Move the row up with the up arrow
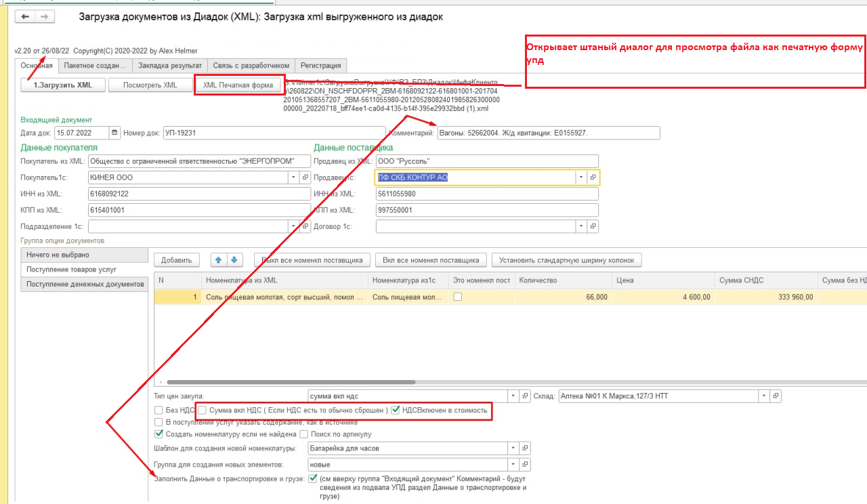 pos(219,259)
